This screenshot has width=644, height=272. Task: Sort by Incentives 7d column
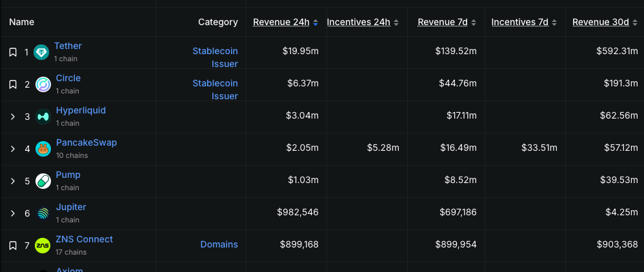[x=519, y=22]
